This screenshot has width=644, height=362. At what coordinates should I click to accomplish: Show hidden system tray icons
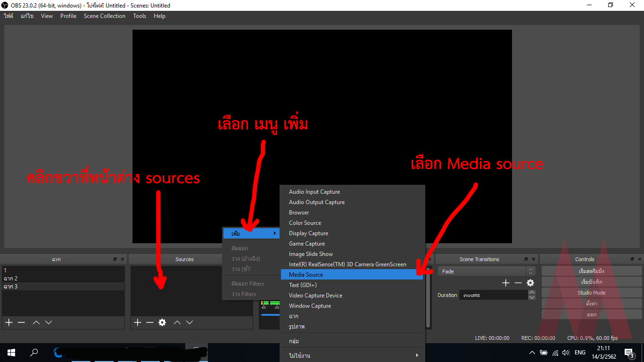click(x=532, y=353)
